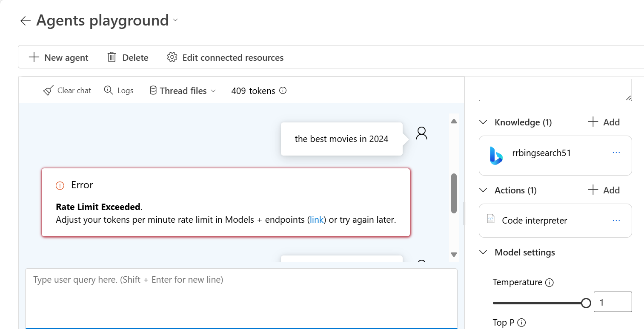
Task: Collapse the Model settings section
Action: point(483,252)
